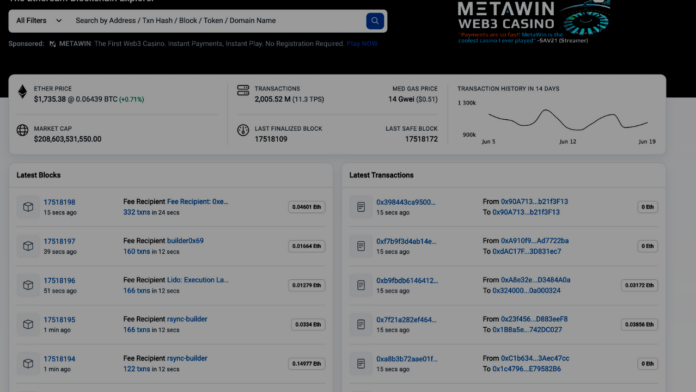Click the last finalized block gauge icon
This screenshot has width=696, height=392.
243,130
